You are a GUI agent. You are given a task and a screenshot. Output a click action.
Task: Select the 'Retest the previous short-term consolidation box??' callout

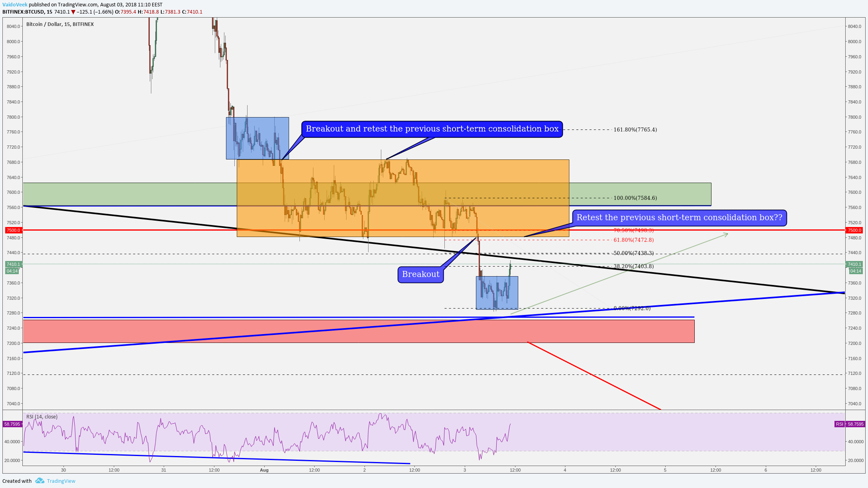click(680, 218)
